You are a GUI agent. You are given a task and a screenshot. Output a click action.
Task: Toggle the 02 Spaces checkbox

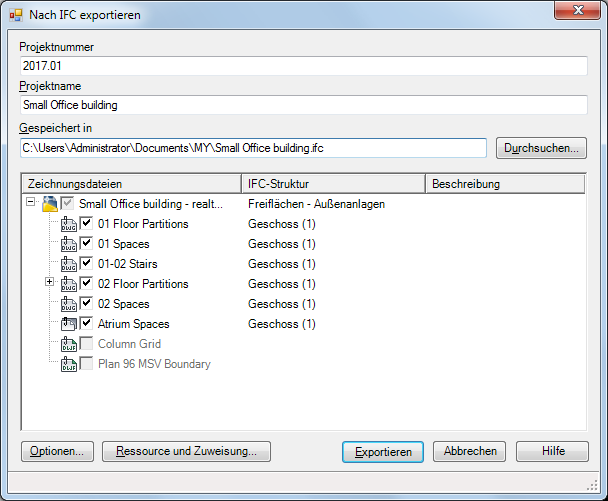[87, 304]
